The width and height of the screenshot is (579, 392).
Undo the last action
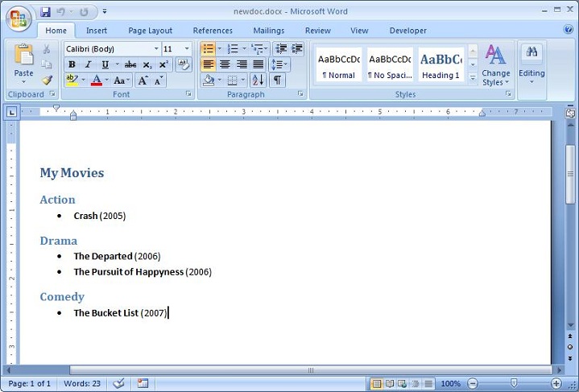(60, 12)
